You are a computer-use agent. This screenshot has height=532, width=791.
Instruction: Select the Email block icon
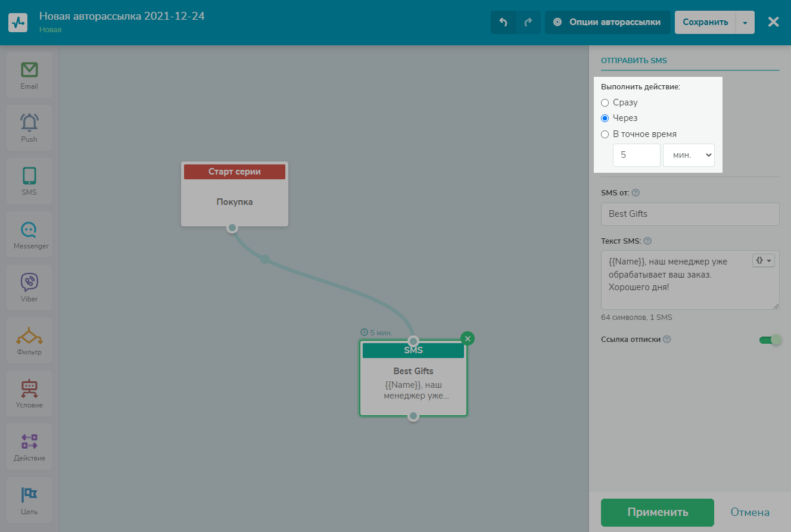29,74
